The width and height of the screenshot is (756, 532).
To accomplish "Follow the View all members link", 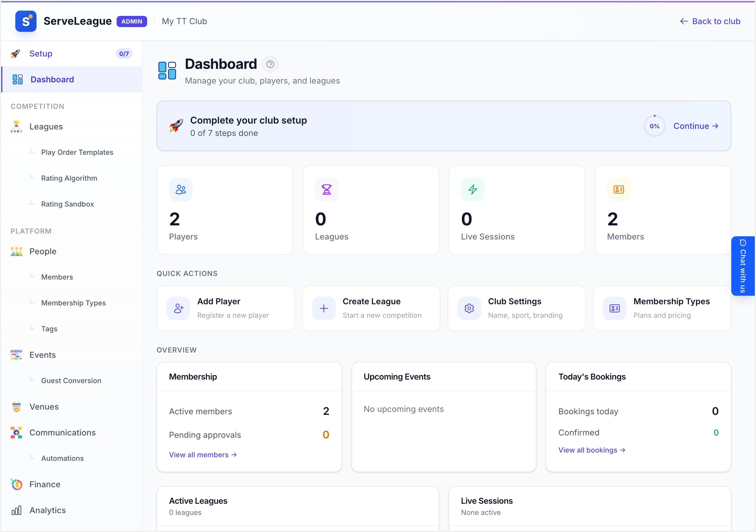I will [203, 455].
